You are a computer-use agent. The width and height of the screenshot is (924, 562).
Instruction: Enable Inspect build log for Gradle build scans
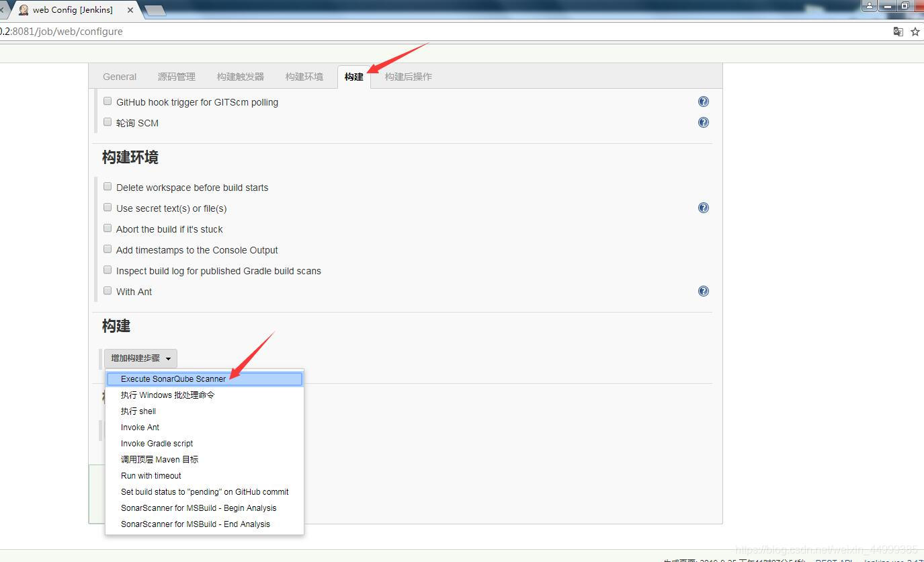click(x=108, y=270)
